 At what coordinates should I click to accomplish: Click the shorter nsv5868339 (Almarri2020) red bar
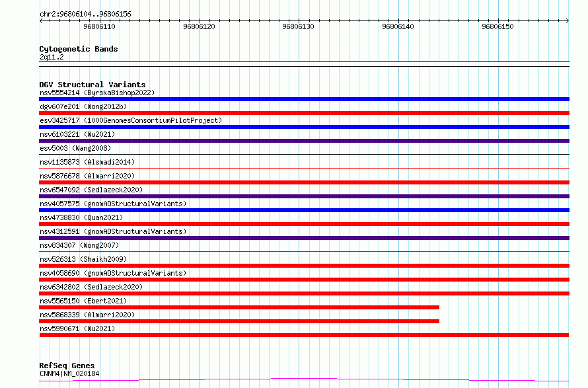pos(239,321)
